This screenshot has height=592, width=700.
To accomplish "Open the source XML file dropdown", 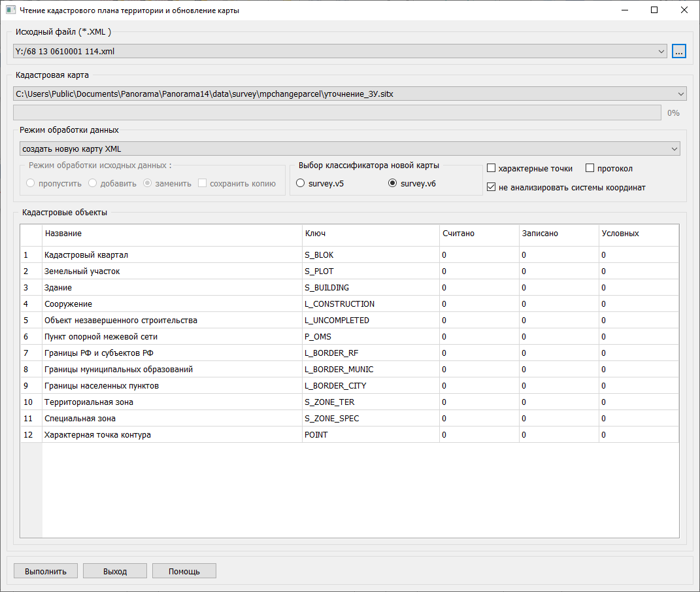I will click(x=661, y=51).
